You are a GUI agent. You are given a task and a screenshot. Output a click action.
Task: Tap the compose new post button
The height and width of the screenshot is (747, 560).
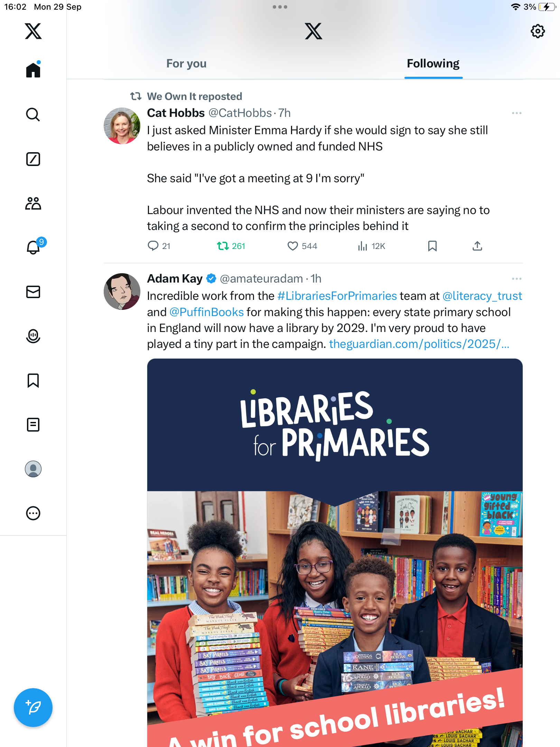[33, 708]
